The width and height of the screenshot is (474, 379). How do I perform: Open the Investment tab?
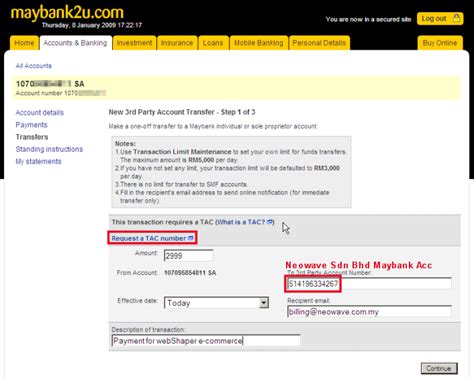click(134, 43)
